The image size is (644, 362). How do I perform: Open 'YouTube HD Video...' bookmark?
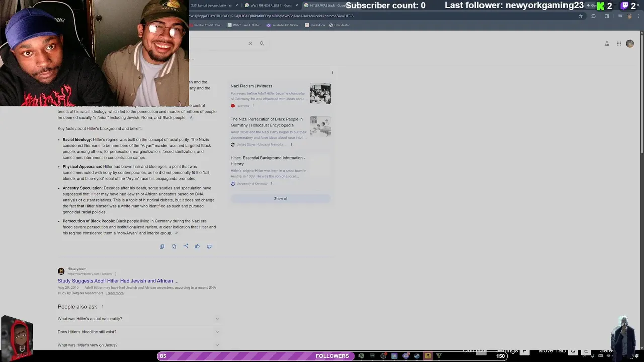(x=283, y=25)
